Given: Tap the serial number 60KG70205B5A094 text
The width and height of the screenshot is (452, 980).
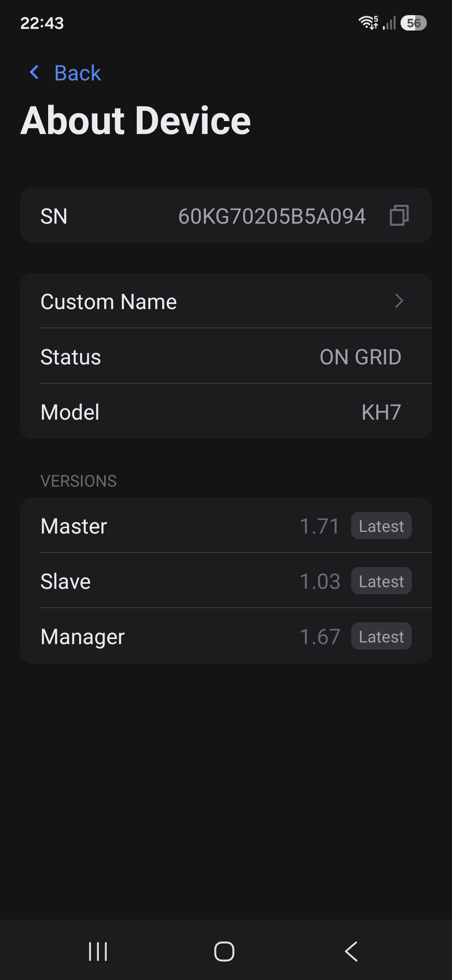Looking at the screenshot, I should pos(272,216).
